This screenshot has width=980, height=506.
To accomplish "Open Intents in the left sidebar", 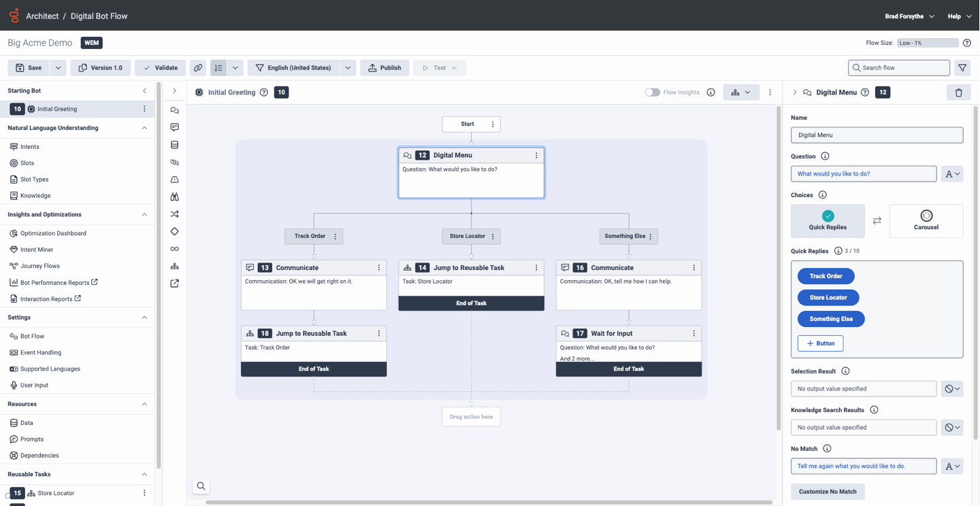I will tap(29, 147).
